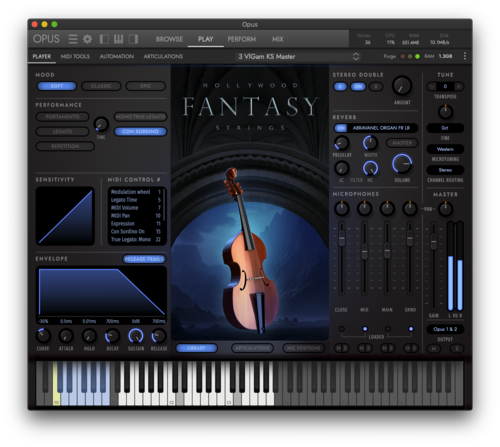Open the Oct fine tune dropdown
500x447 pixels.
(445, 128)
